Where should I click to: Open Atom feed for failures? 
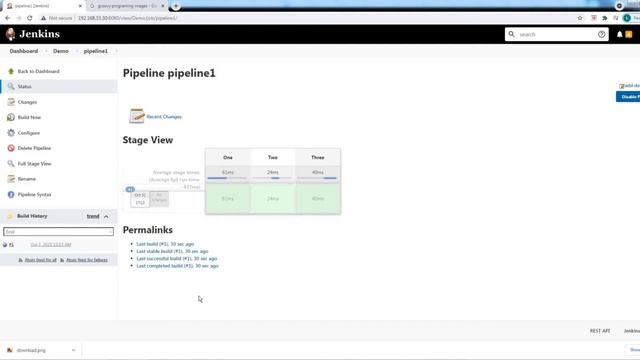pos(87,260)
